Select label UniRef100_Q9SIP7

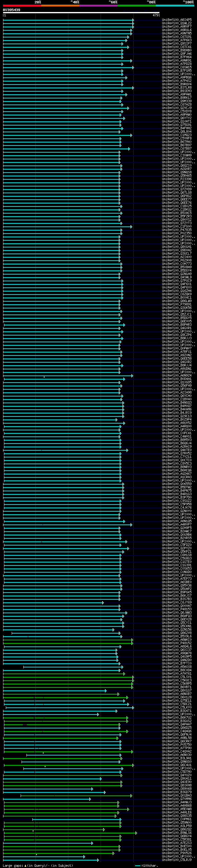point(177,43)
